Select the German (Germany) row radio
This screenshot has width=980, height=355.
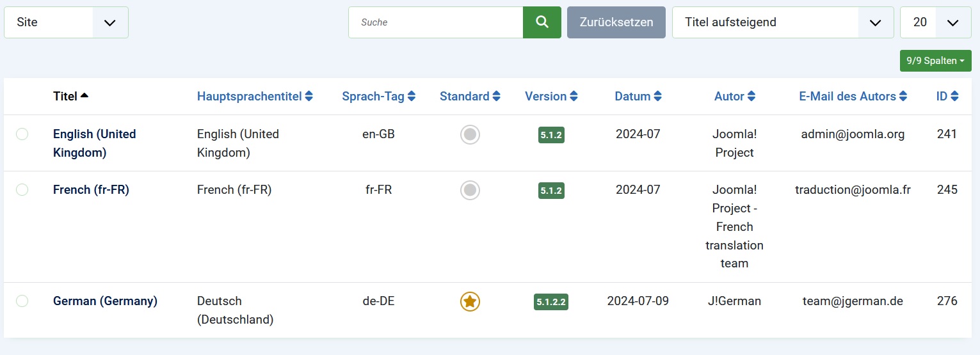[x=22, y=301]
